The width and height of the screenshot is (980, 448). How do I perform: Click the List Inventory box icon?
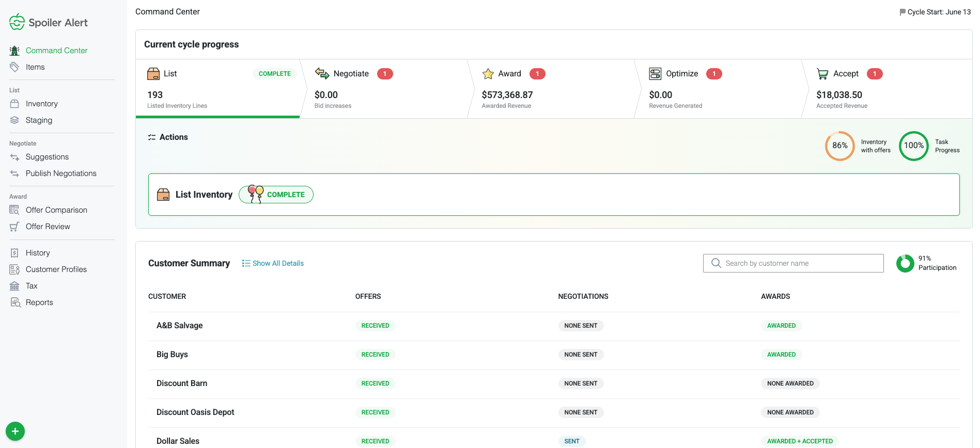(x=163, y=195)
